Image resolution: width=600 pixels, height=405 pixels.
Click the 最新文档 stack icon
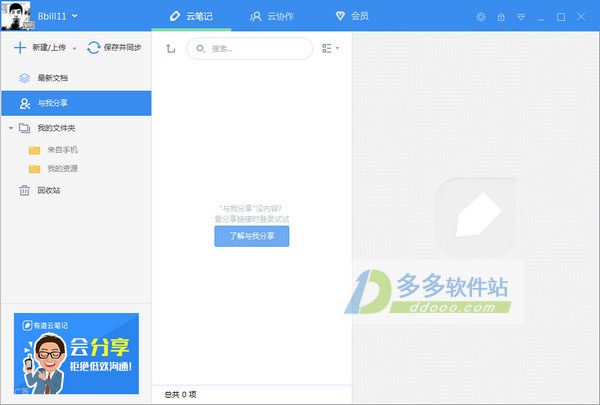point(24,78)
